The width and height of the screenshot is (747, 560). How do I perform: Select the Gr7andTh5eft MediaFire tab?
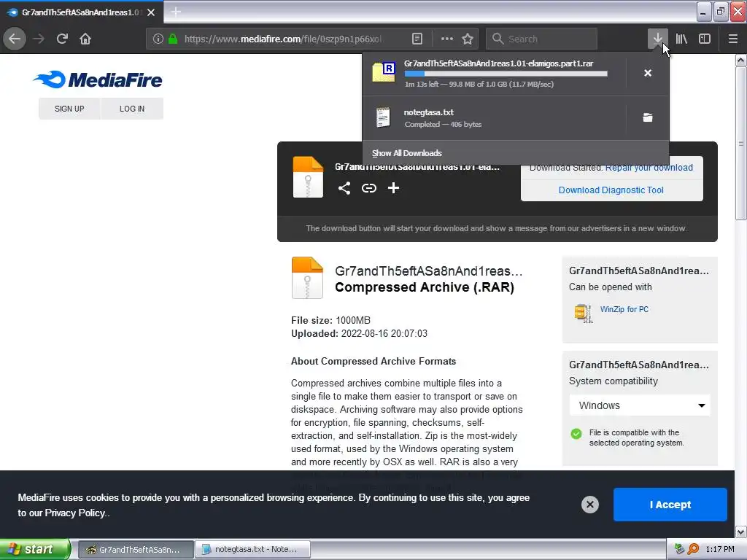point(82,12)
